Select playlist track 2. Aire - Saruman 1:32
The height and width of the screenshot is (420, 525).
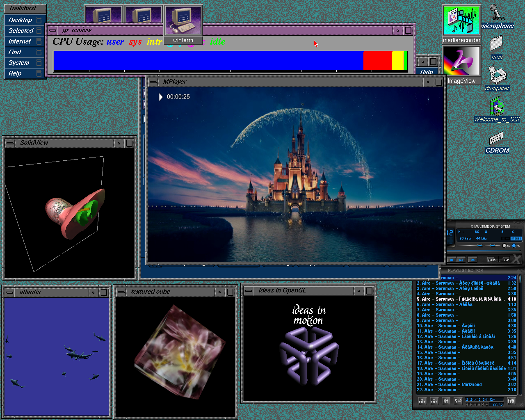coord(467,283)
